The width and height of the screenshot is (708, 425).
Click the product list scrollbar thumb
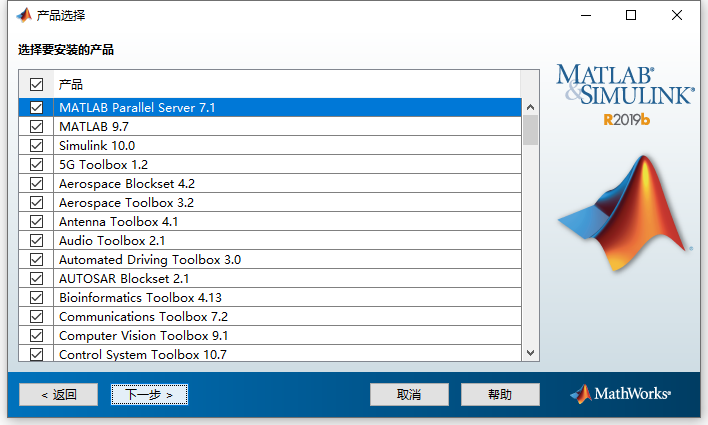pos(531,130)
